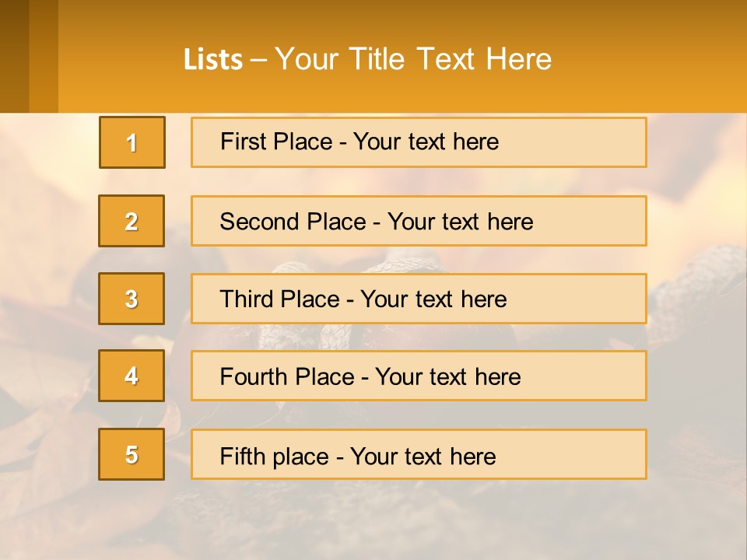Image resolution: width=747 pixels, height=560 pixels.
Task: Click the Fifth place text box
Action: 419,454
